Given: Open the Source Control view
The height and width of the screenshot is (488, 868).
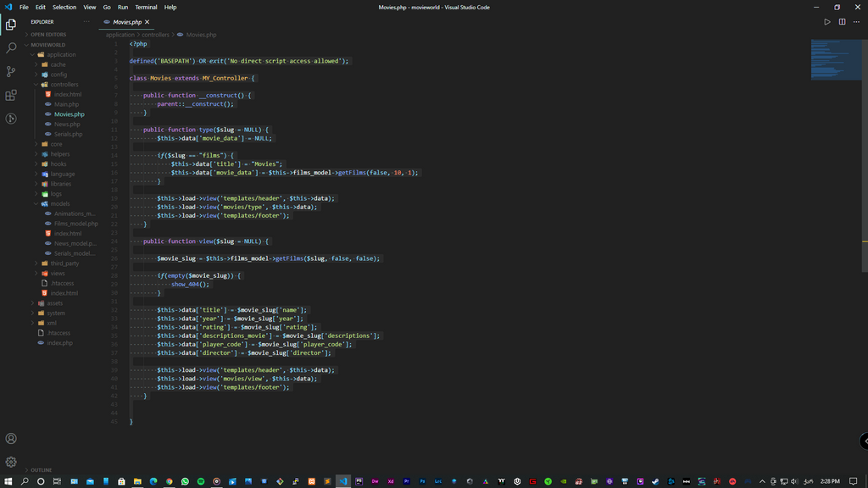Looking at the screenshot, I should [x=10, y=71].
